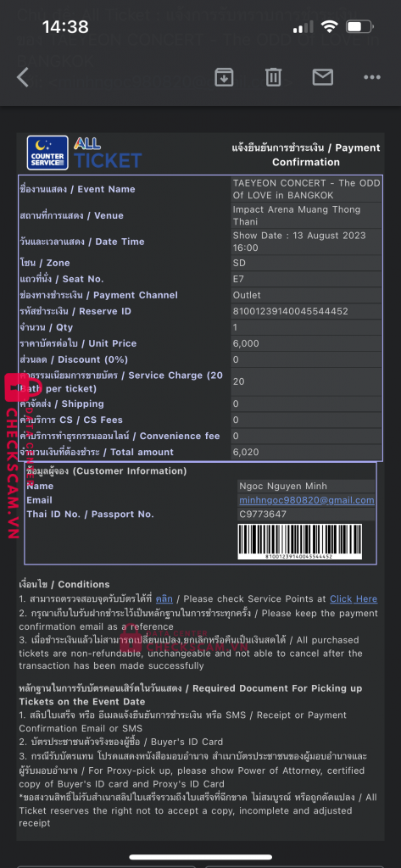Delete the email using the trash icon
This screenshot has height=868, width=401.
click(x=273, y=77)
